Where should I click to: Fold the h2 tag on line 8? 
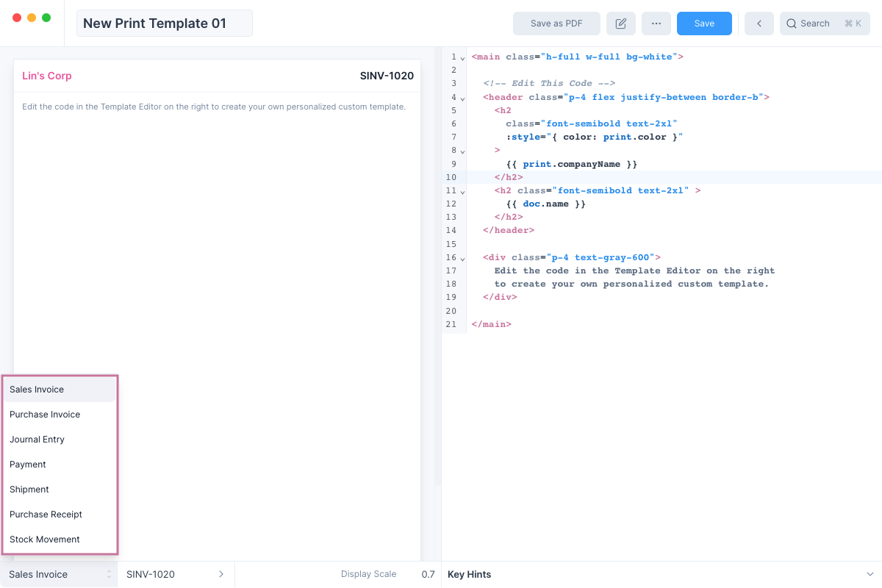coord(462,151)
